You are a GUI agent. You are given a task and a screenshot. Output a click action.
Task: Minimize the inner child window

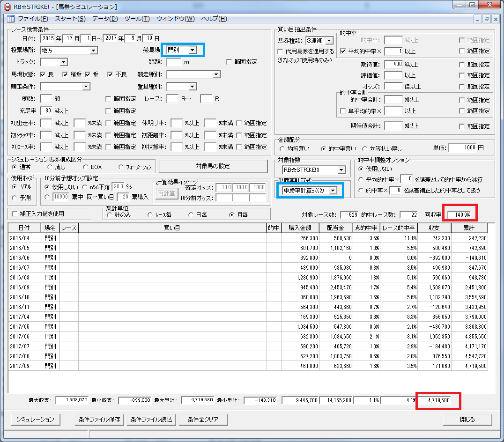point(477,19)
